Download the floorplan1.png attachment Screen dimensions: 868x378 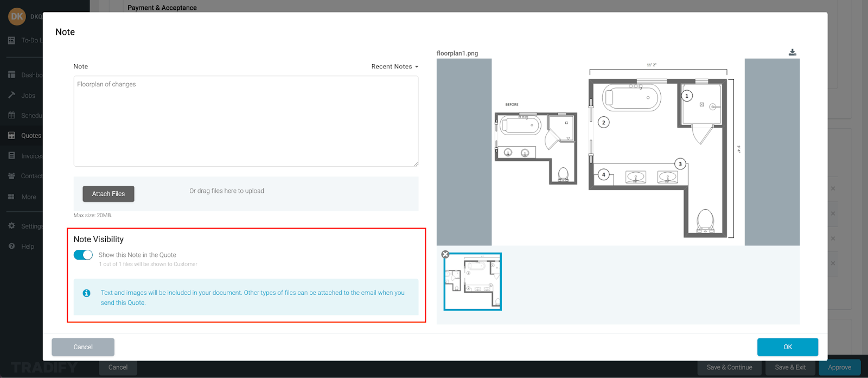click(792, 52)
